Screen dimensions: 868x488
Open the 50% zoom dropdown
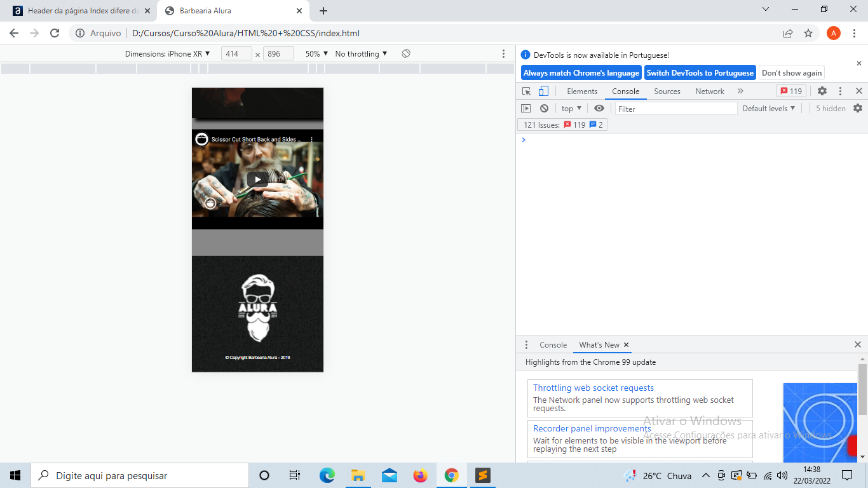coord(316,54)
